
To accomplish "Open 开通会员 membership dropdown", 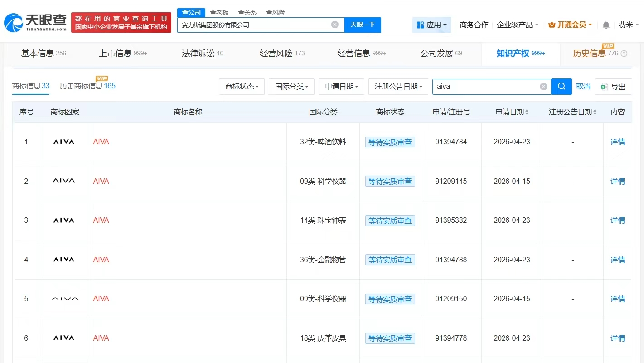I will point(570,25).
